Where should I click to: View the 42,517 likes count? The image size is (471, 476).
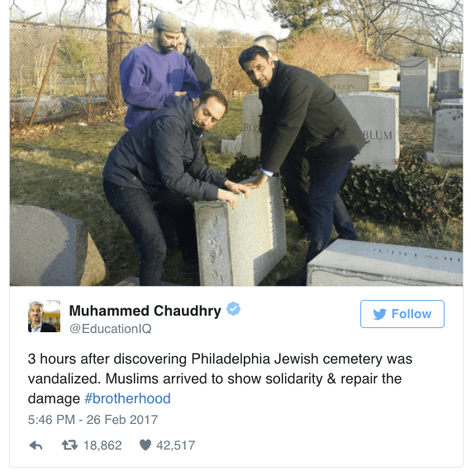tap(176, 445)
